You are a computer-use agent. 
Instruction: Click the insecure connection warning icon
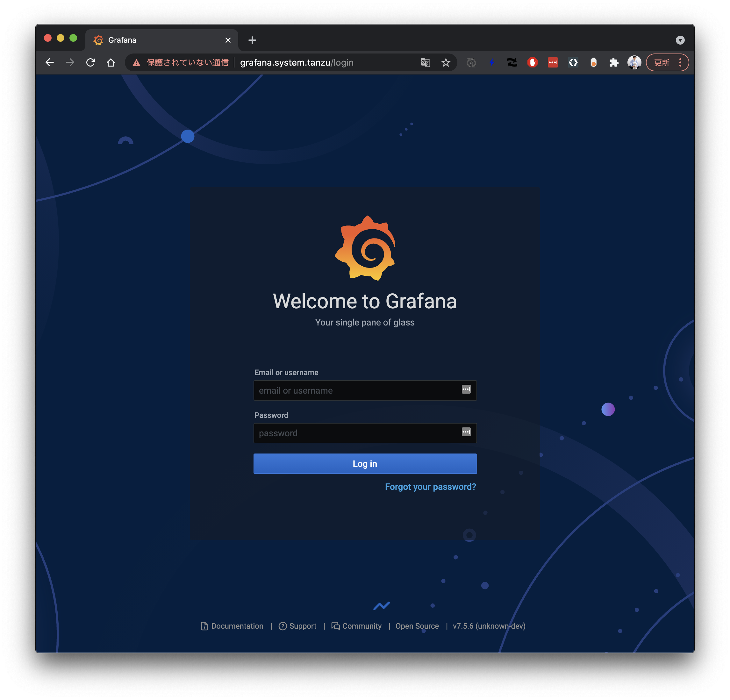(137, 62)
